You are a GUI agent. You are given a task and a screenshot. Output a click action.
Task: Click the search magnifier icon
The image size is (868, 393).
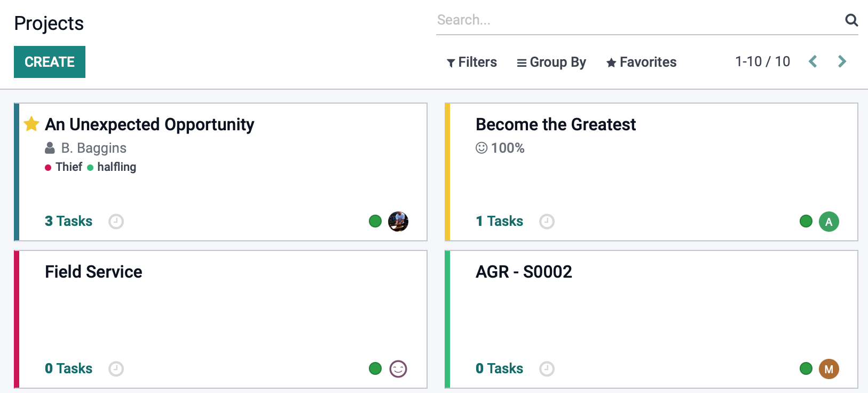click(851, 20)
